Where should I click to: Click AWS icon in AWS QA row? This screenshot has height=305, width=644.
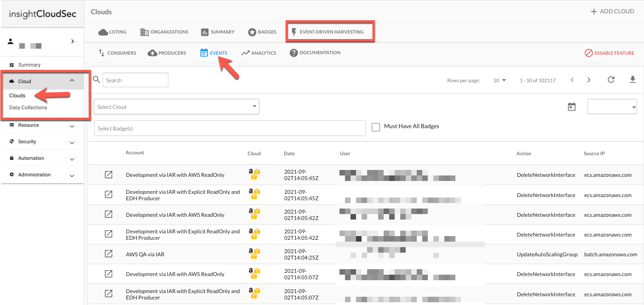[254, 254]
